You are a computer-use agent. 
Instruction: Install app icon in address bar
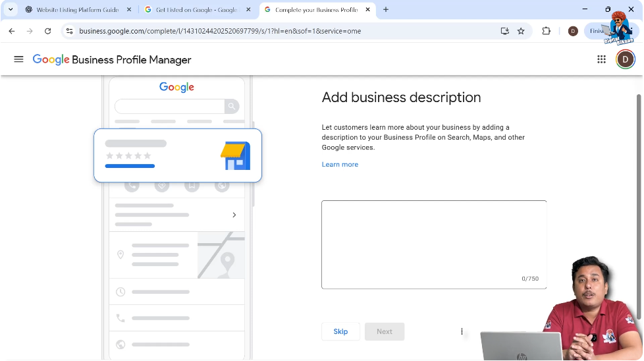[505, 31]
